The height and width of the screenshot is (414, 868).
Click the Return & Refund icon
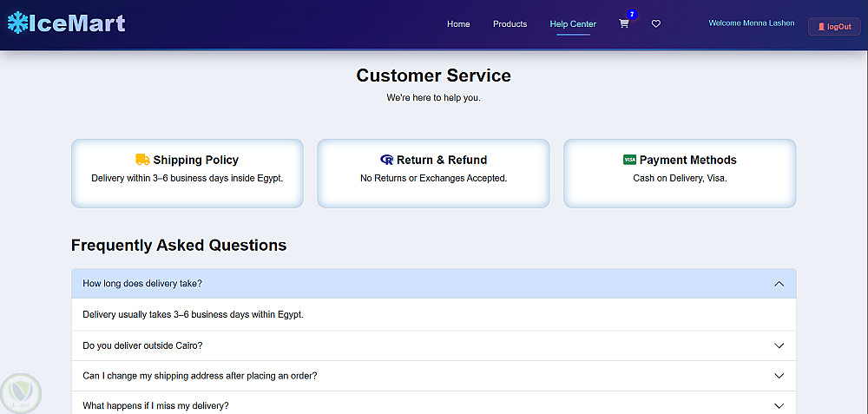coord(387,160)
